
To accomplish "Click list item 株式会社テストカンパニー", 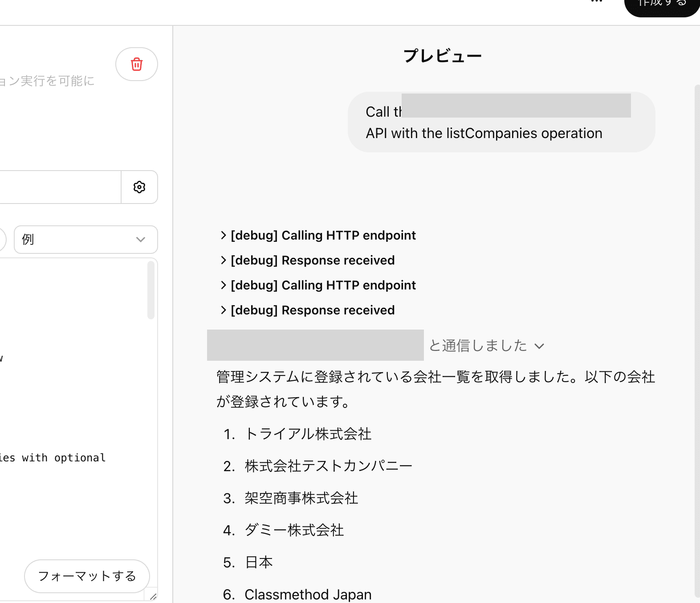I will point(329,466).
